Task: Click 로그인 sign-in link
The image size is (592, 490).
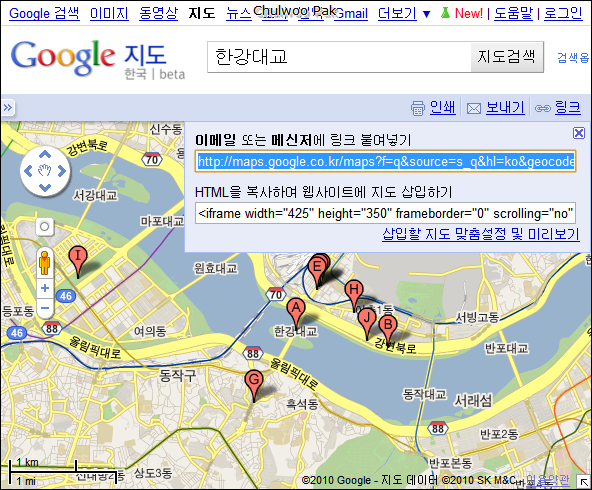Action: 563,14
